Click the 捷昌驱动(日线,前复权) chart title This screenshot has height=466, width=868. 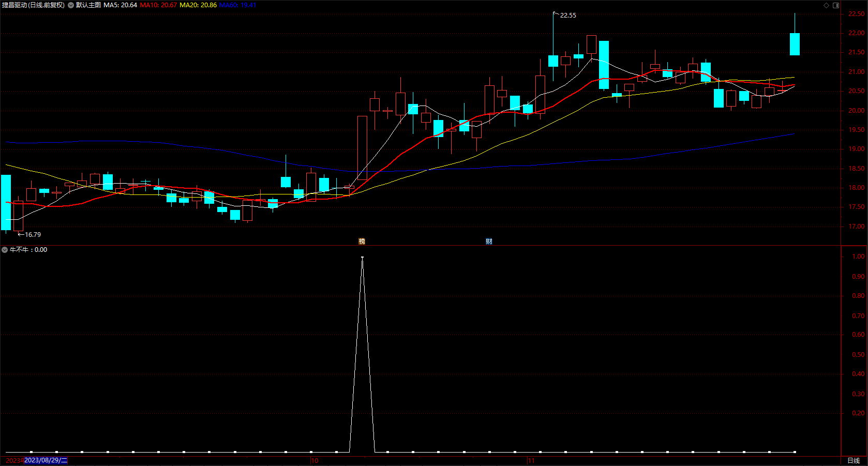(x=33, y=5)
